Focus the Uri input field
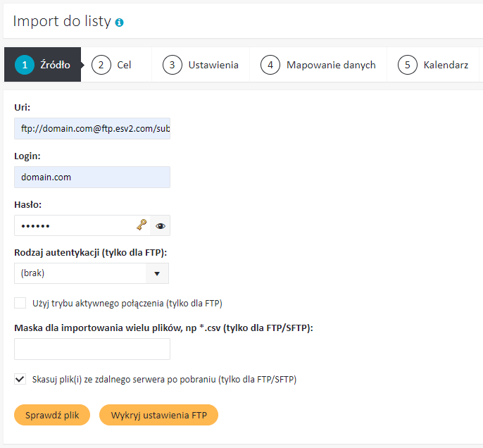This screenshot has width=483, height=448. click(x=92, y=128)
